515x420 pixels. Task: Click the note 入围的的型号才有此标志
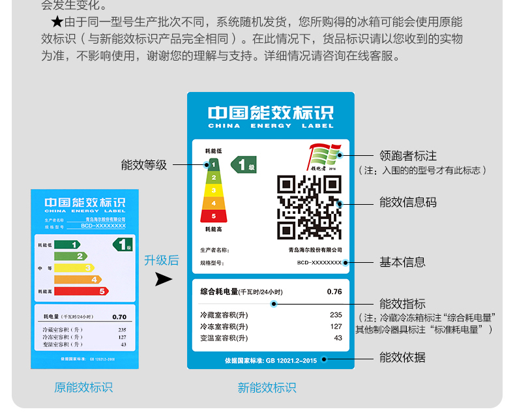coord(422,171)
